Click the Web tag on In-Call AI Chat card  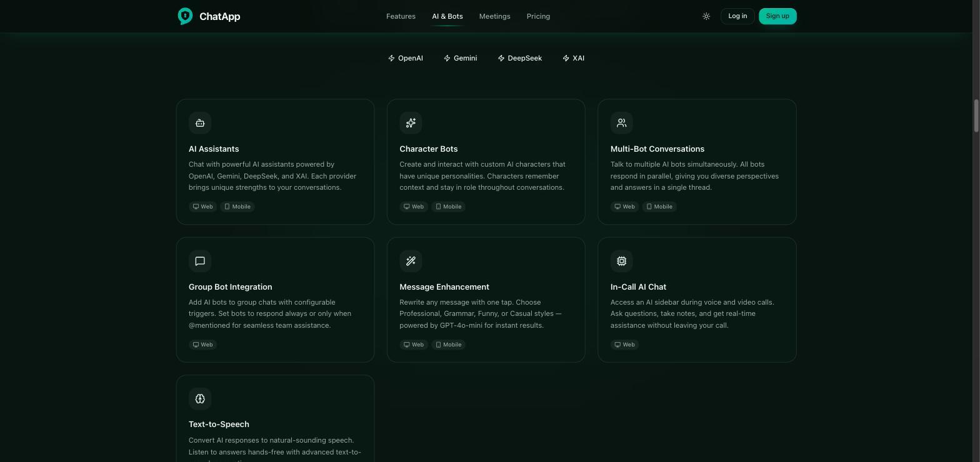[625, 345]
